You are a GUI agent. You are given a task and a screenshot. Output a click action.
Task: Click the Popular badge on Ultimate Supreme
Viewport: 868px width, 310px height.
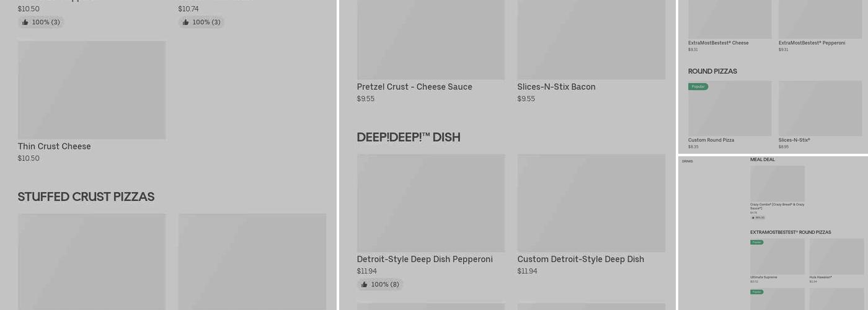(x=756, y=242)
